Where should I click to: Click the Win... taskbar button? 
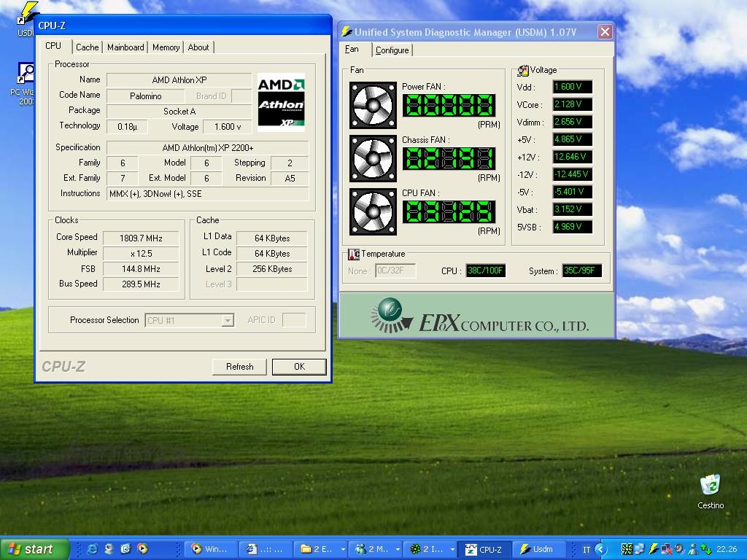(x=209, y=550)
